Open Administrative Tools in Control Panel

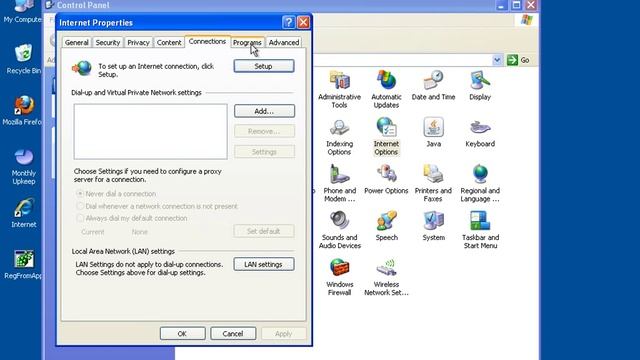coord(340,89)
